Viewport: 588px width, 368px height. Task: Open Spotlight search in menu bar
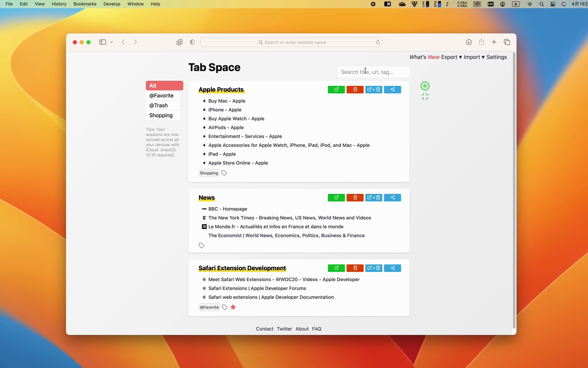(x=541, y=4)
